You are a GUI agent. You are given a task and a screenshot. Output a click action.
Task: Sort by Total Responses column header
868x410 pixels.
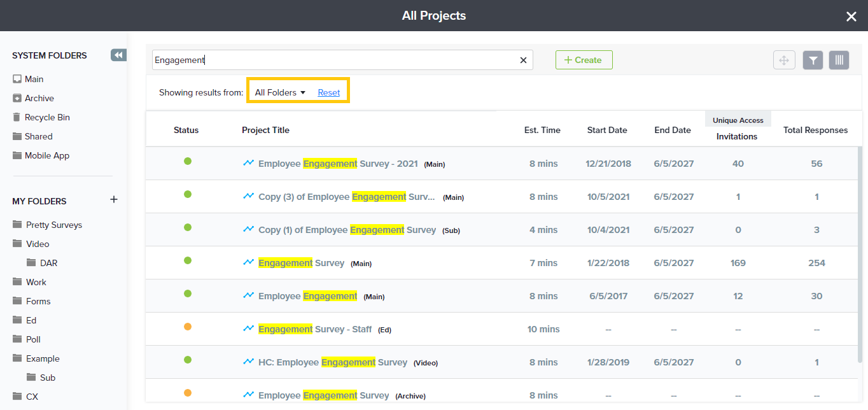click(815, 130)
